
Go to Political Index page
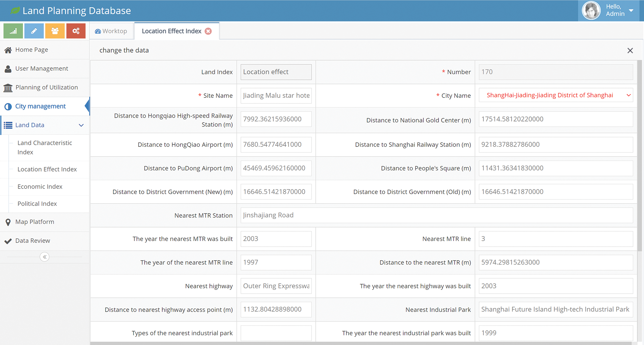[x=37, y=204]
